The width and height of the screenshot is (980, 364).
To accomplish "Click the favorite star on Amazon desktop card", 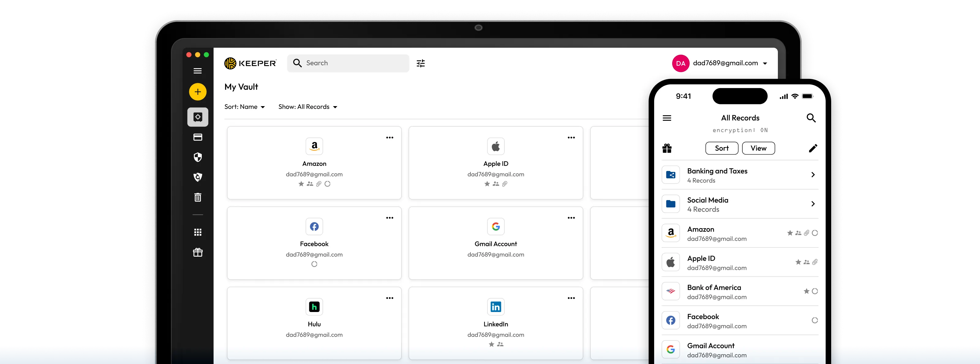I will point(301,184).
